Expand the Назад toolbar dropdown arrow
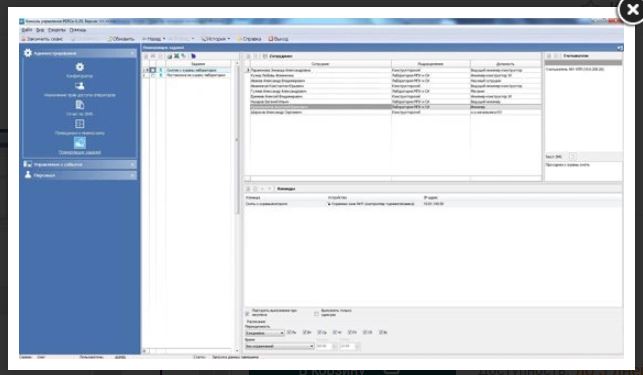The height and width of the screenshot is (375, 643). (x=164, y=39)
